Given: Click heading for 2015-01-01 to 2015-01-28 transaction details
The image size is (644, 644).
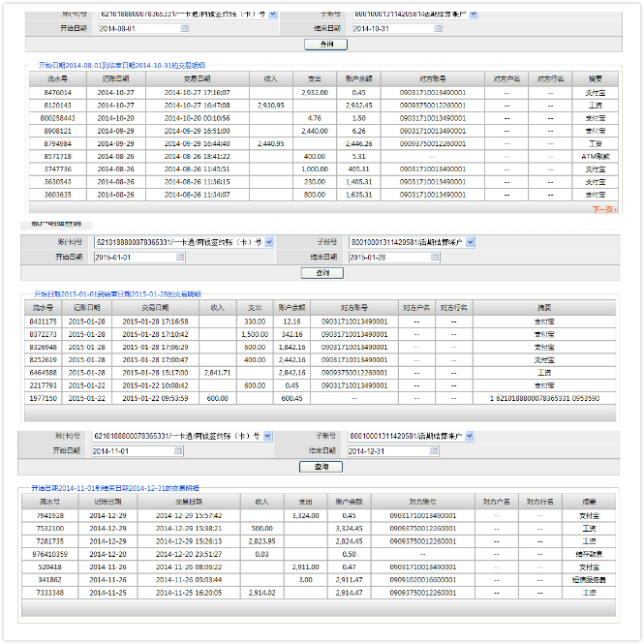Looking at the screenshot, I should point(117,294).
